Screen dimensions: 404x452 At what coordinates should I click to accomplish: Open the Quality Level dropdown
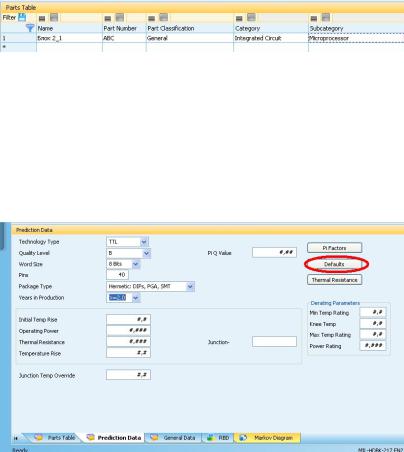pyautogui.click(x=146, y=253)
